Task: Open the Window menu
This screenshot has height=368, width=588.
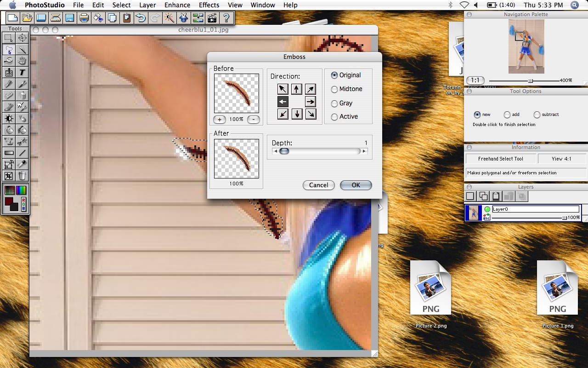Action: click(x=263, y=5)
